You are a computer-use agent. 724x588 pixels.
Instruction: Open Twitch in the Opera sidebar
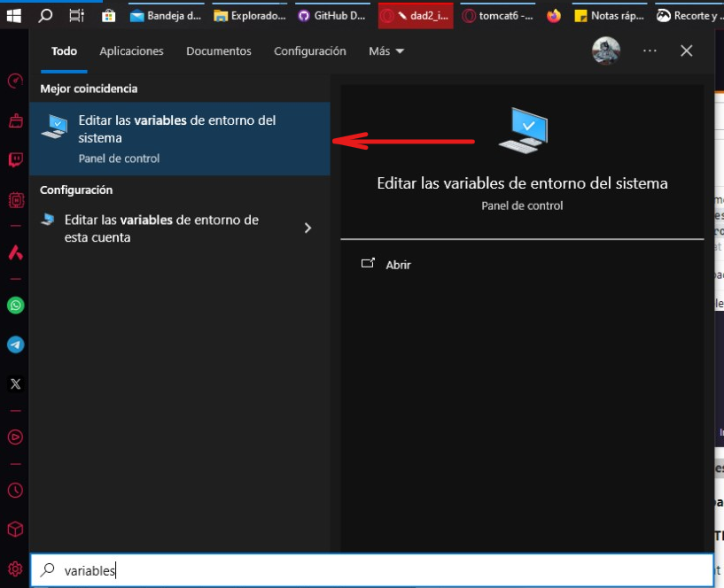point(15,160)
